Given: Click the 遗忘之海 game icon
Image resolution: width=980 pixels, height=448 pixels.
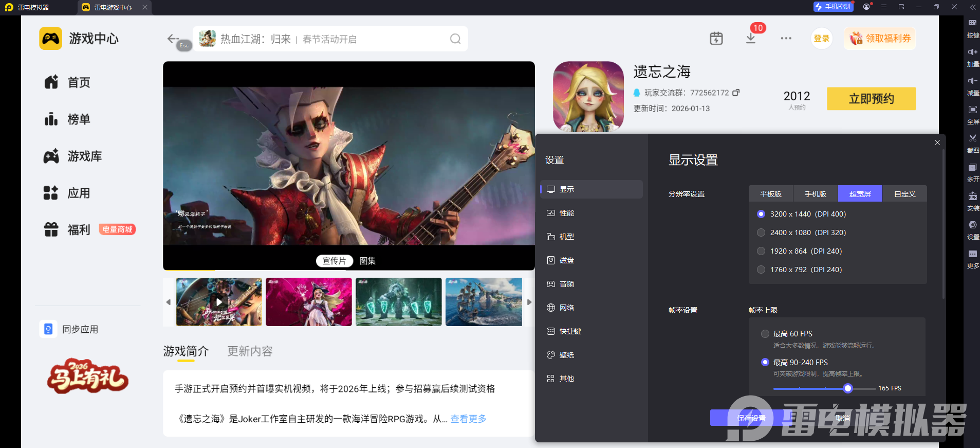Looking at the screenshot, I should point(588,97).
